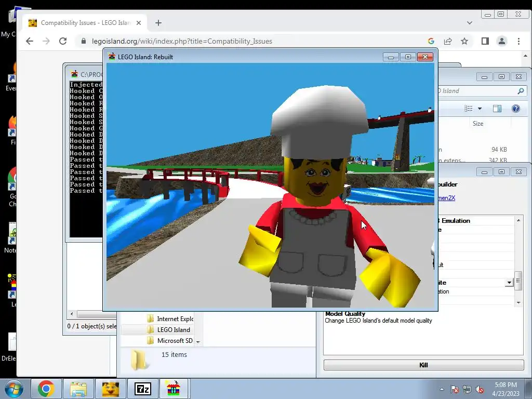
Task: Reload the Compatibility Issues page
Action: tap(63, 41)
